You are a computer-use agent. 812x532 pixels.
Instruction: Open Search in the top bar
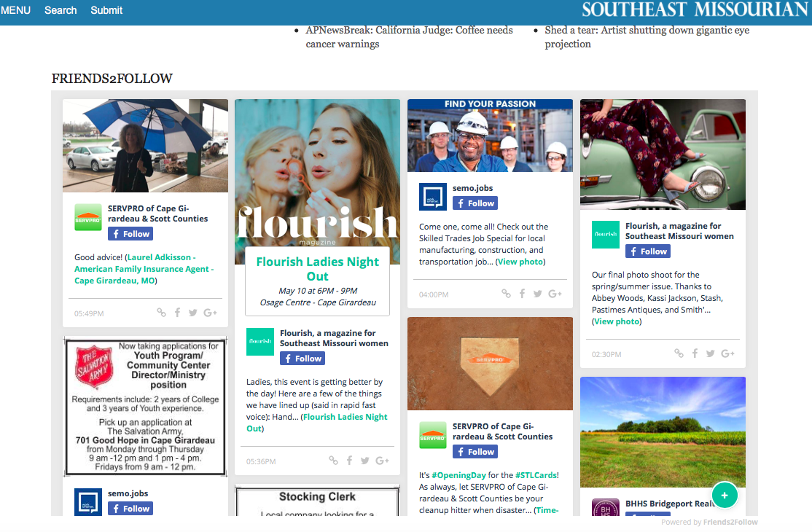tap(60, 10)
